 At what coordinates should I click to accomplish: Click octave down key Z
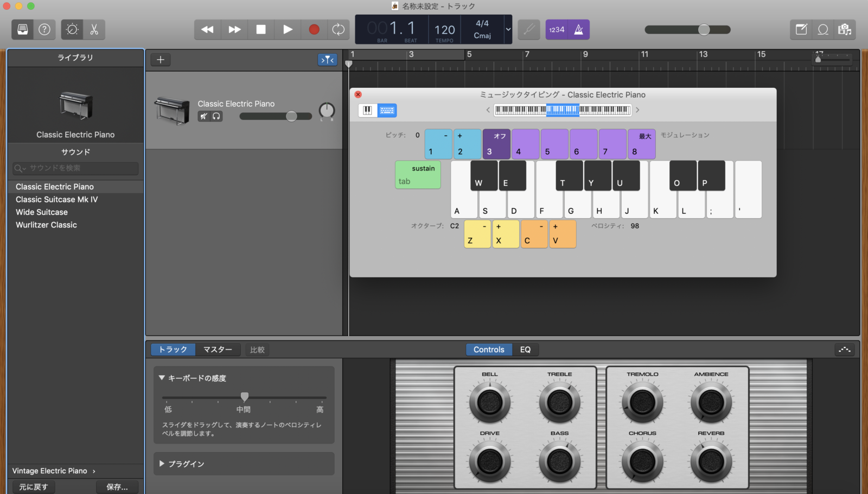[477, 234]
